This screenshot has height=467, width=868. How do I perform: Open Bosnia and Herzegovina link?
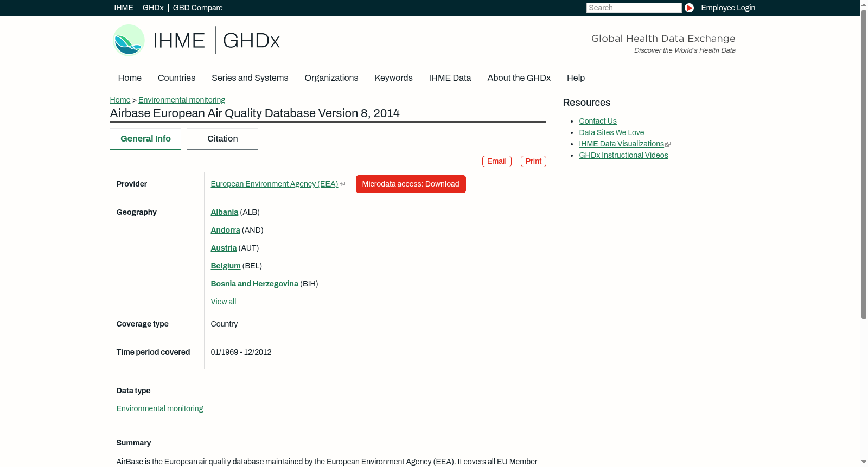tap(254, 284)
